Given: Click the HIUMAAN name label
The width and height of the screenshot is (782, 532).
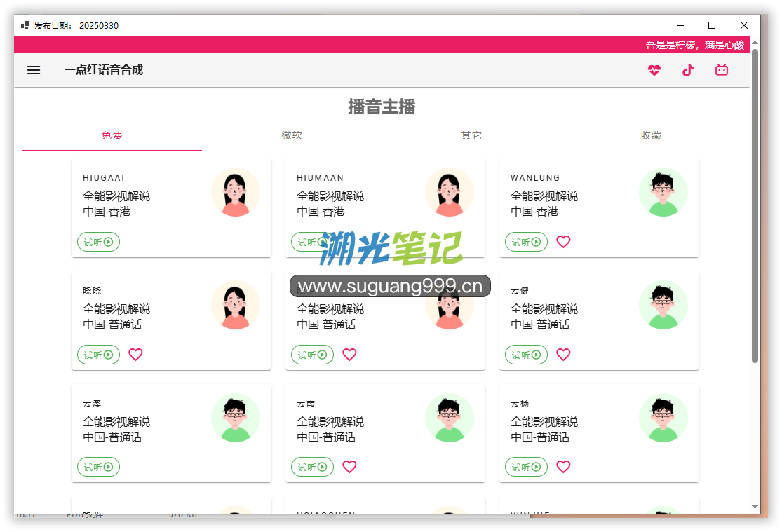Looking at the screenshot, I should tap(321, 178).
